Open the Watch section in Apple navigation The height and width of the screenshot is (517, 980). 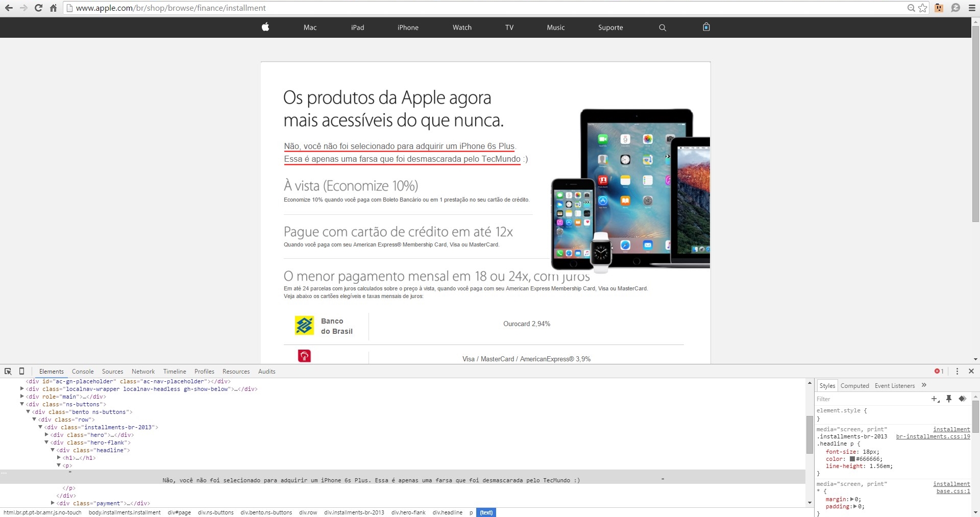click(x=462, y=28)
